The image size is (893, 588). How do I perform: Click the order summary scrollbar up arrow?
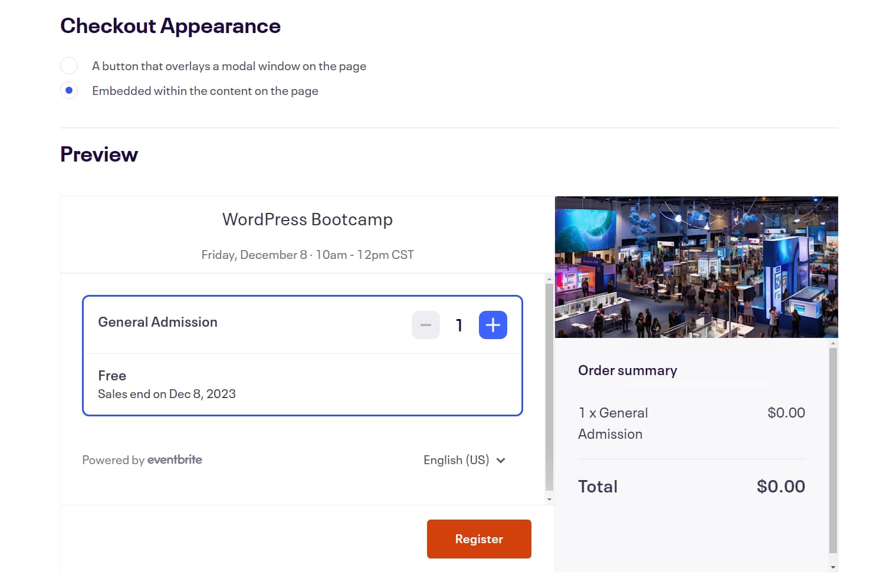(832, 343)
